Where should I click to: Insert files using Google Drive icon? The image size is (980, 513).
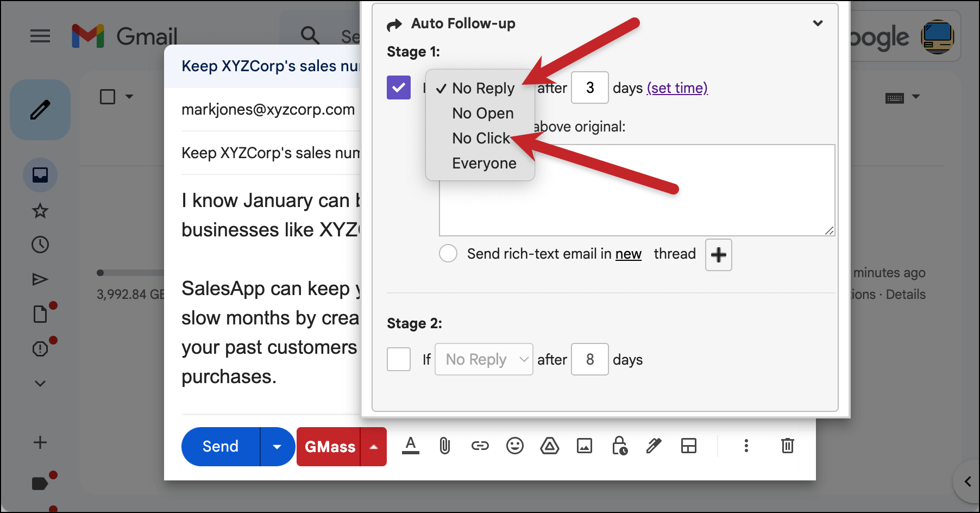tap(550, 446)
